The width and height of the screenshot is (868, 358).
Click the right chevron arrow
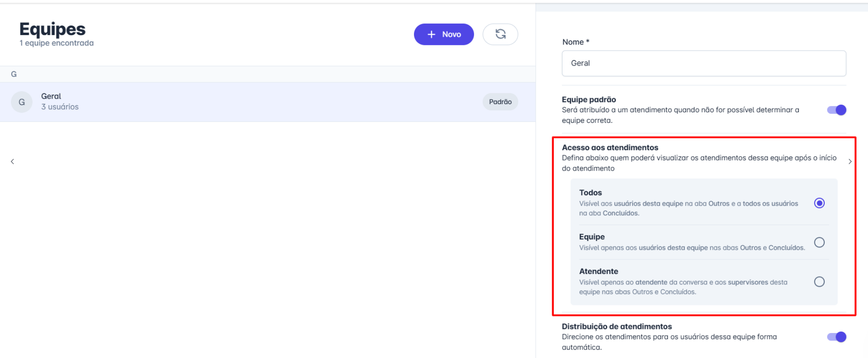pyautogui.click(x=850, y=161)
